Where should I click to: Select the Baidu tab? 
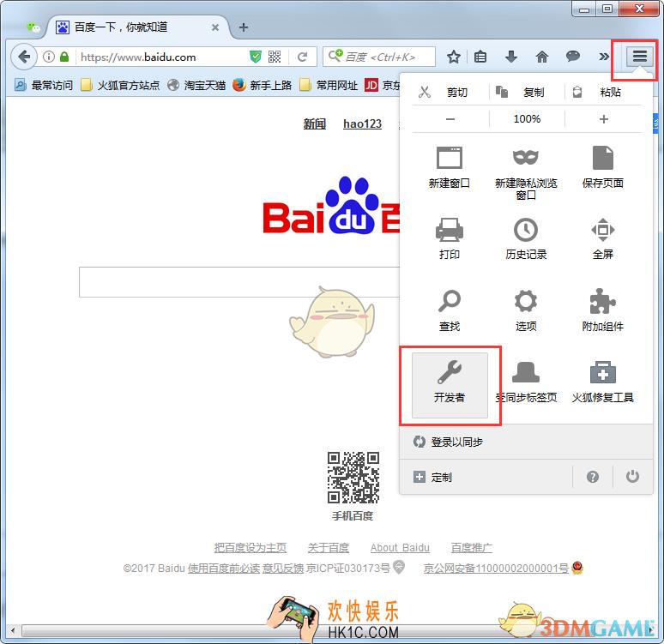(138, 27)
